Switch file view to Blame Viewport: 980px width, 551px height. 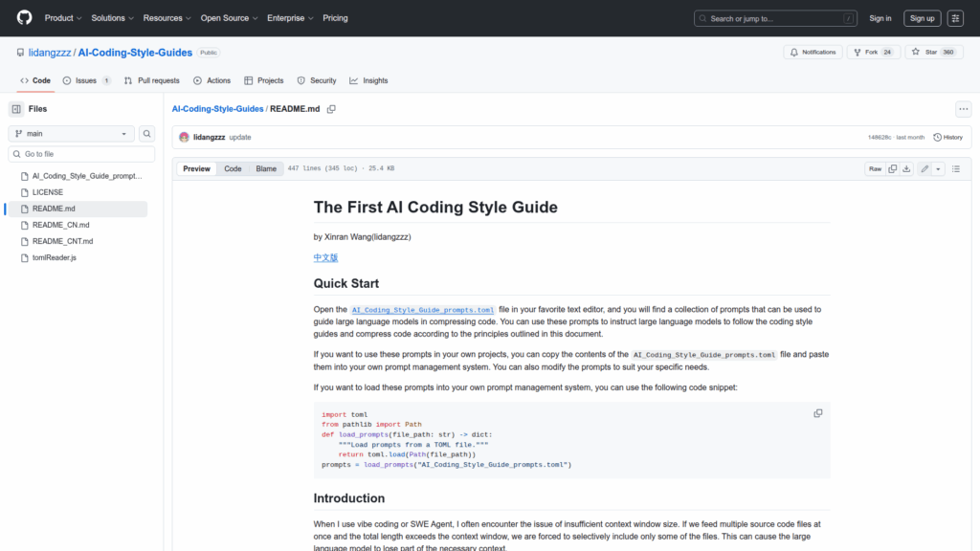coord(266,169)
